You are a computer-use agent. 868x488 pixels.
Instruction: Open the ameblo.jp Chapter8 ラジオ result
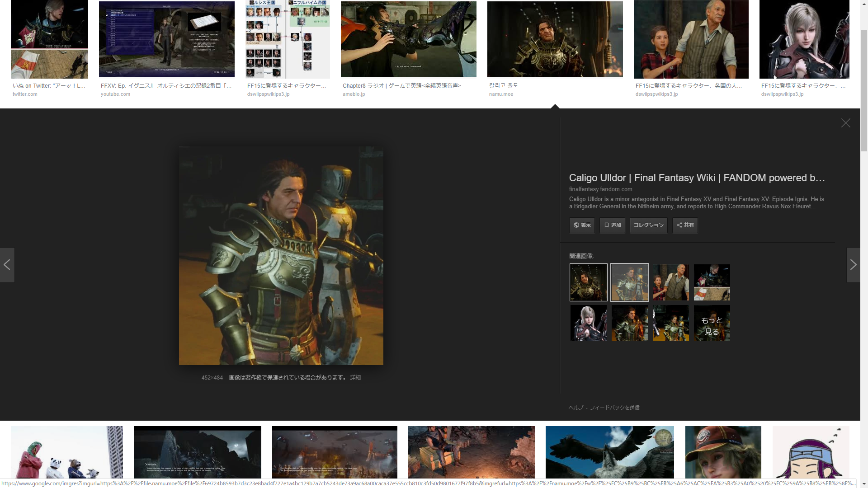[408, 39]
